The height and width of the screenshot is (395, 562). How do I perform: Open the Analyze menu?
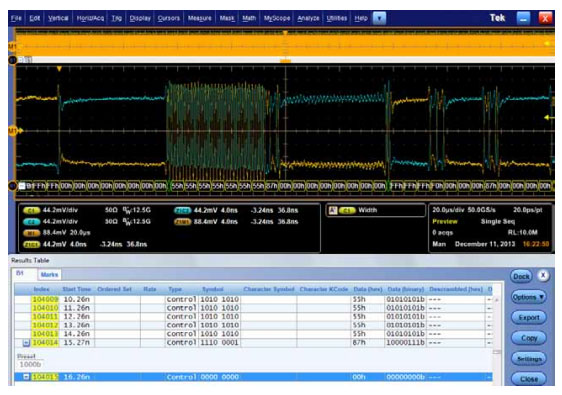click(x=308, y=18)
